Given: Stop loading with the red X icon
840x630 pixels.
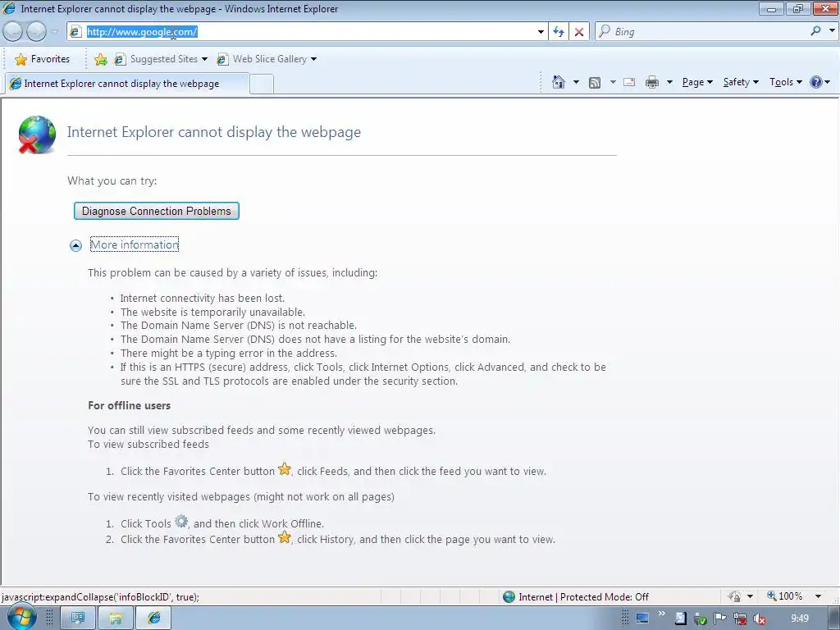Looking at the screenshot, I should point(579,32).
